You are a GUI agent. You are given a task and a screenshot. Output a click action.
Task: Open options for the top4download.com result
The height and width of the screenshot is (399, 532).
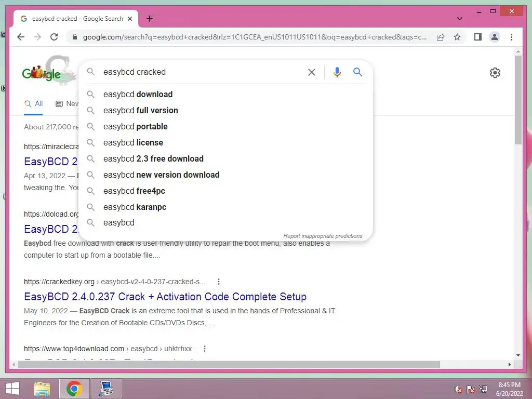tap(205, 349)
